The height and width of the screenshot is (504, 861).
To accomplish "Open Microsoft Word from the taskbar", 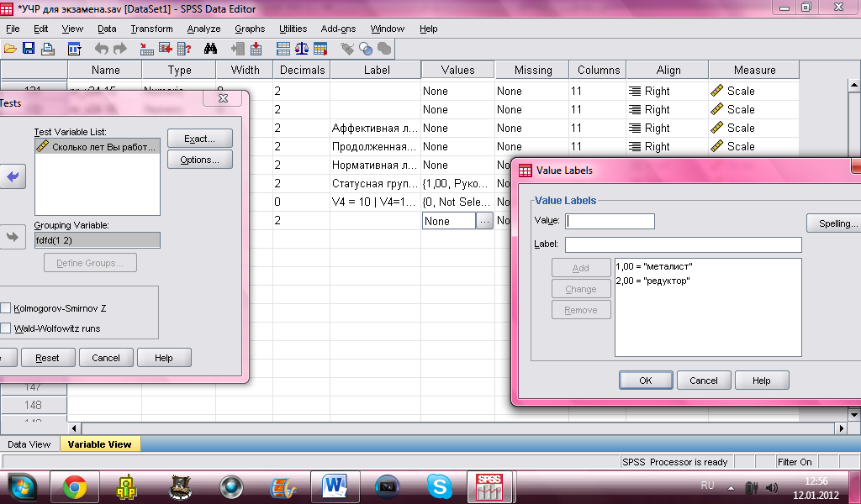I will 335,486.
